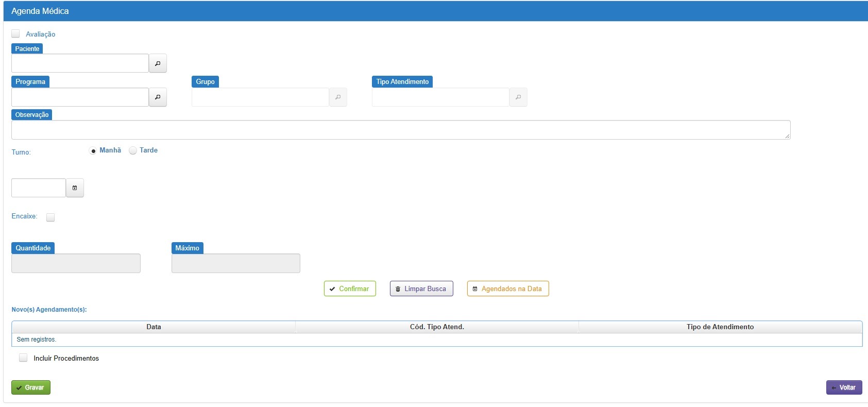868x407 pixels.
Task: Select the Tarde shift radio button
Action: 133,150
